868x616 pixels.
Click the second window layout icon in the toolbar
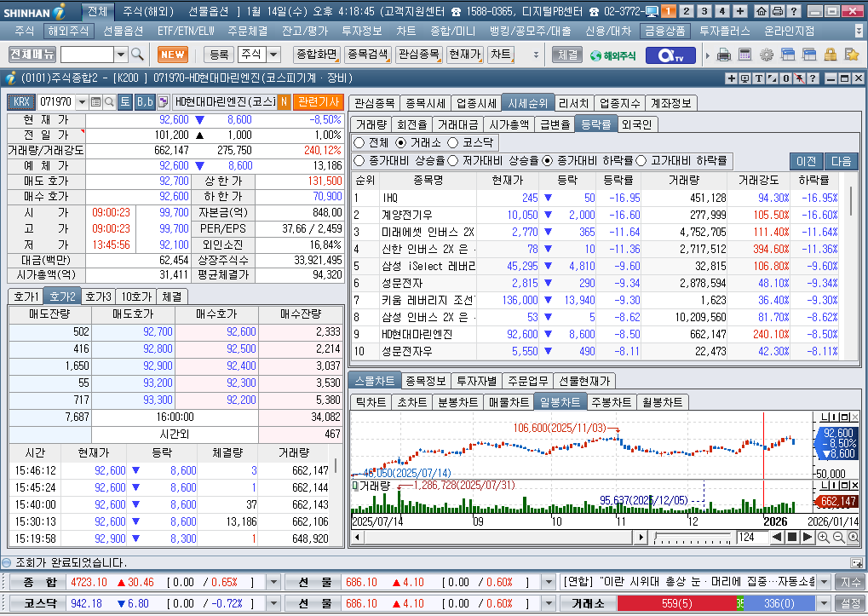(x=808, y=55)
